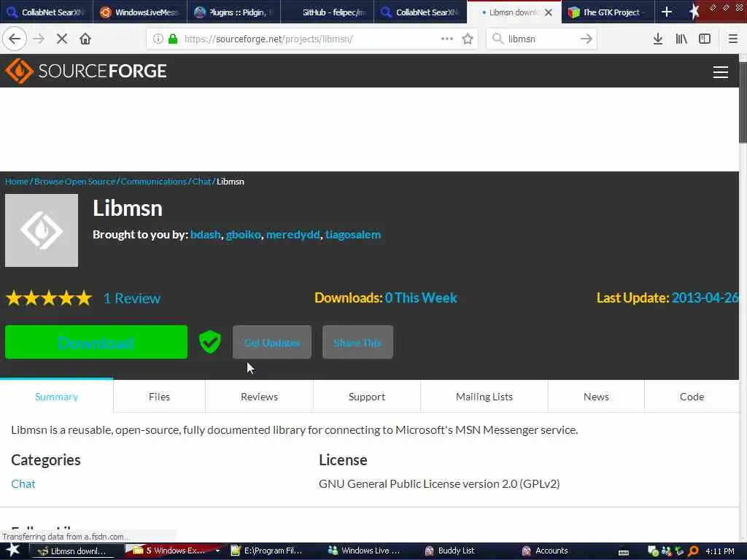Click the green verified shield badge
The width and height of the screenshot is (747, 560).
point(209,342)
